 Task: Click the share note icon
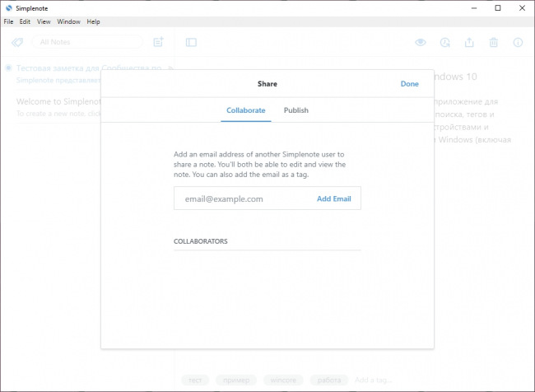point(469,42)
